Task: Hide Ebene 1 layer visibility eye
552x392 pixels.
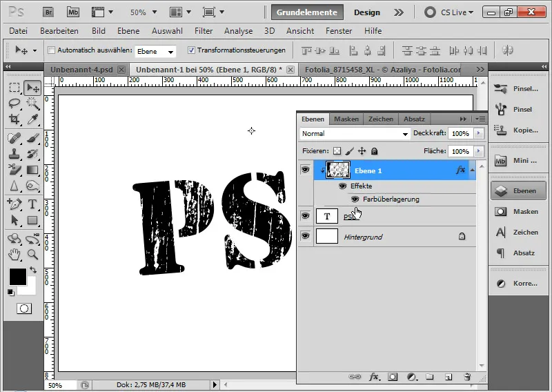Action: (305, 170)
